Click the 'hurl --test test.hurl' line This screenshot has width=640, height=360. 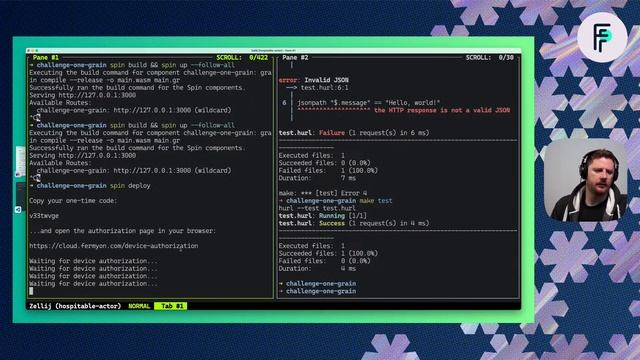pos(317,208)
